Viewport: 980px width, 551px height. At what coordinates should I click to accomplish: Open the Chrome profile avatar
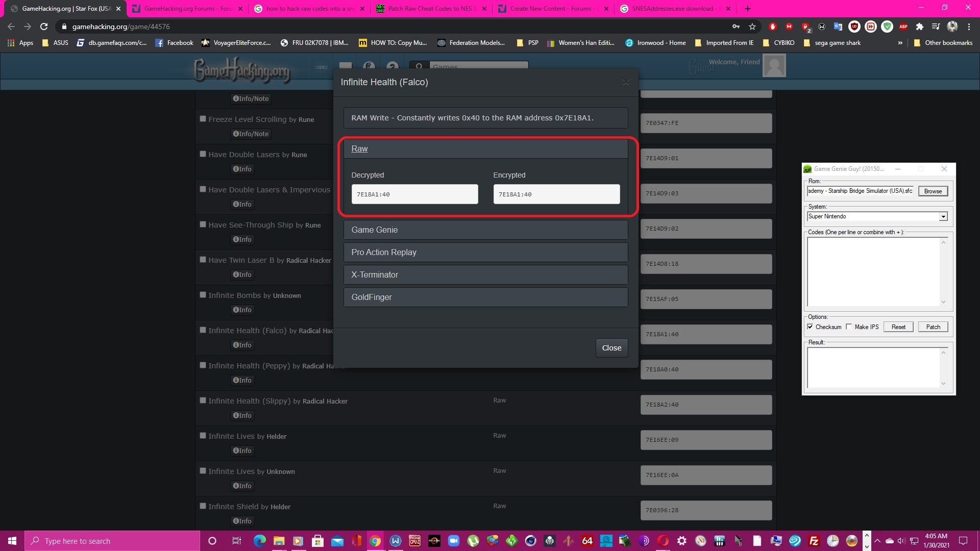point(952,27)
